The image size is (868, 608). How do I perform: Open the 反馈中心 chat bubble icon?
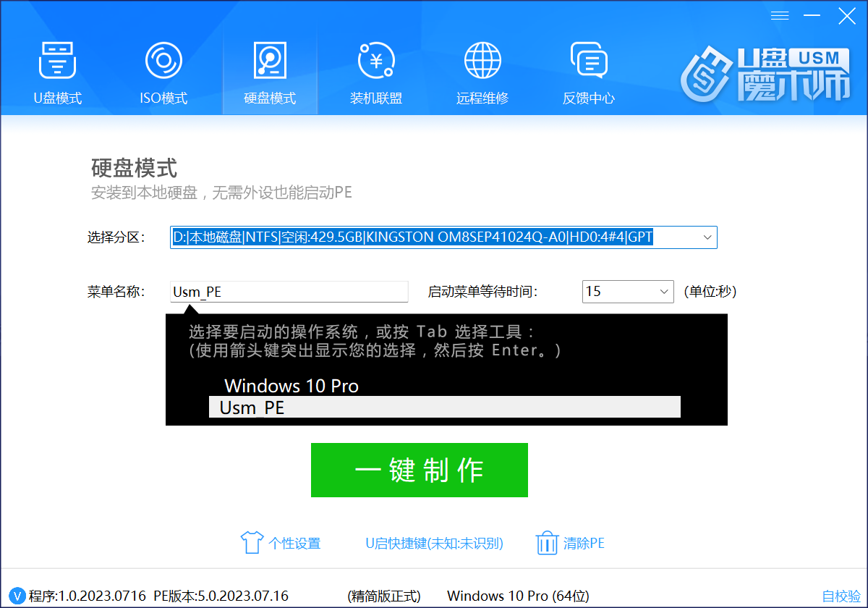[588, 60]
